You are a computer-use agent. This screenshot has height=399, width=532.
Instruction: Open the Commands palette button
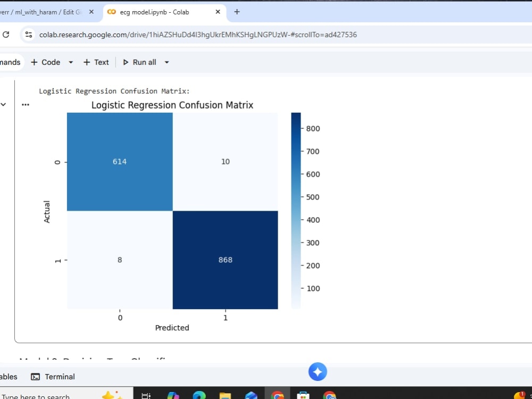(10, 62)
